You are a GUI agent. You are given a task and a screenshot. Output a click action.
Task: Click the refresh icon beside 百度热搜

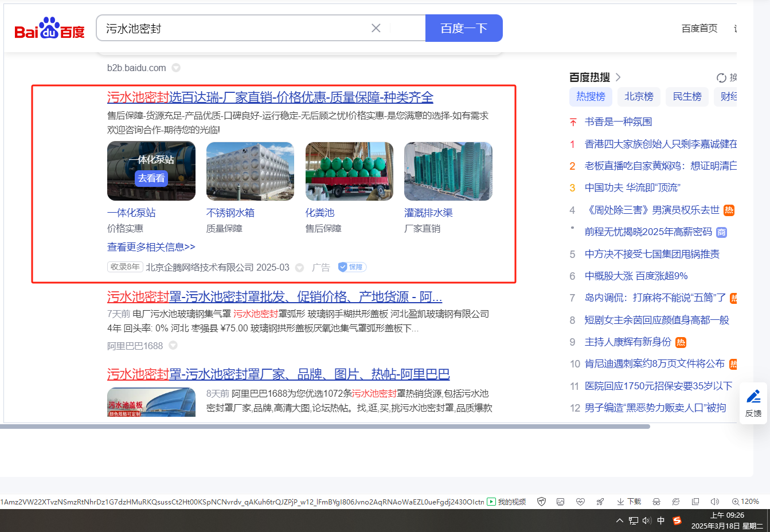[721, 77]
